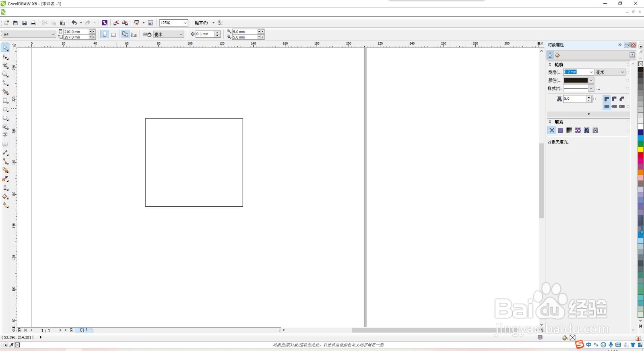Open the zoom level dropdown 125%
Screen dimensions: 644x351
(185, 23)
